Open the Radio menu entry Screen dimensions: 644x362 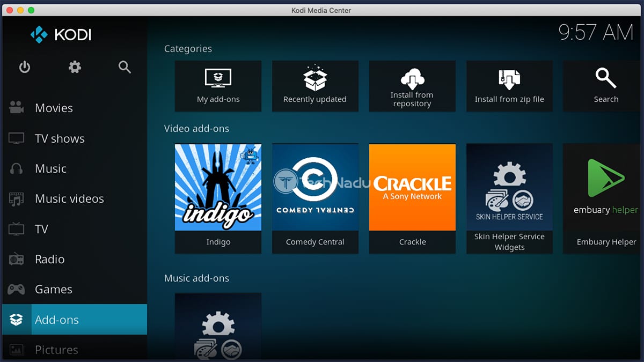pos(49,259)
